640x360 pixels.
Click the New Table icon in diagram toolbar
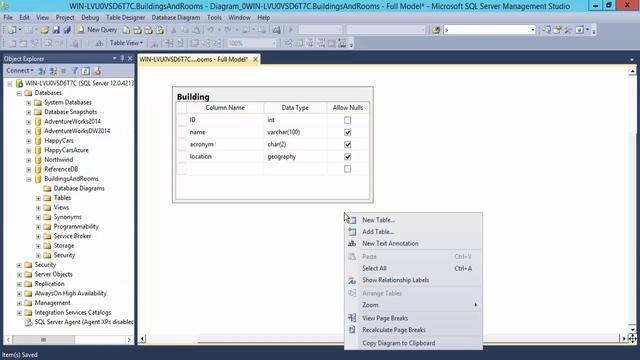tap(12, 43)
